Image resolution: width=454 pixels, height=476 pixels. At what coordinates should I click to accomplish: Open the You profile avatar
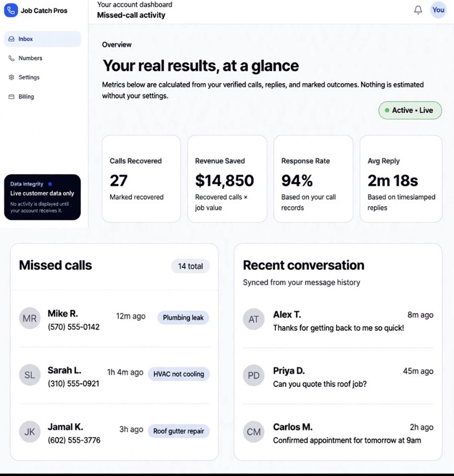438,10
